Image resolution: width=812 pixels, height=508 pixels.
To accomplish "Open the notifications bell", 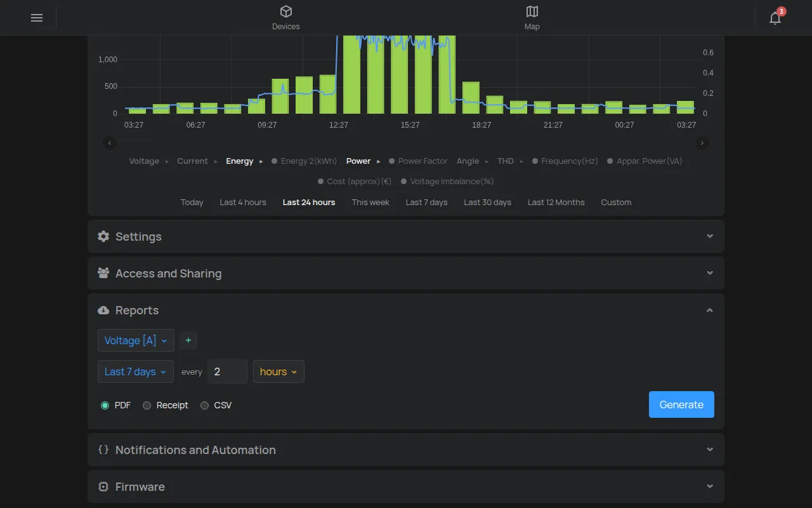I will click(x=775, y=18).
